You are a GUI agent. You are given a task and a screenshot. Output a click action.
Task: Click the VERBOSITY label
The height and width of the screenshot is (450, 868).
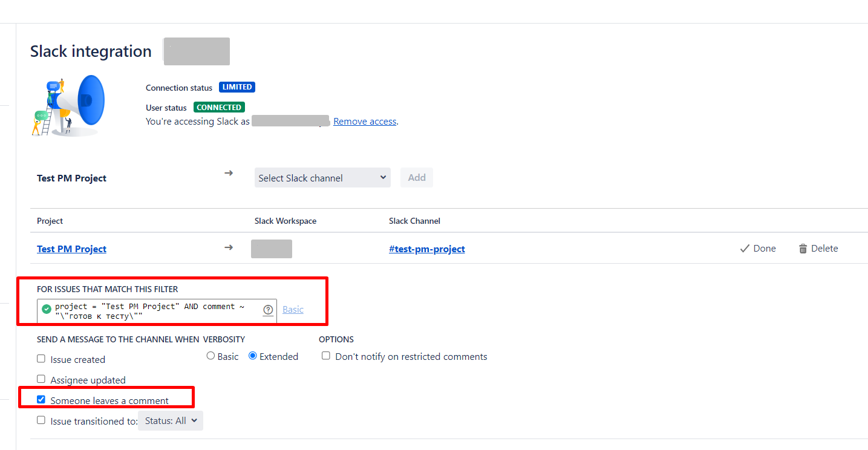pos(224,339)
